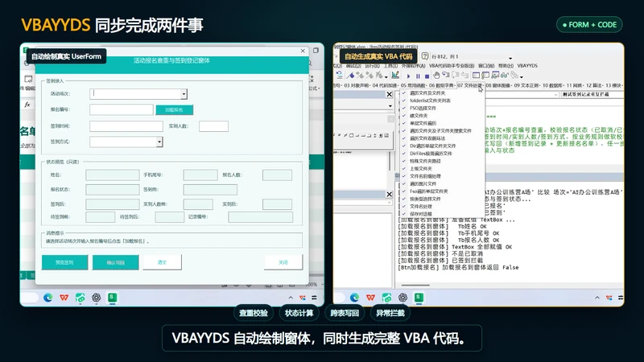Focus the 签到时间 input field

126,126
